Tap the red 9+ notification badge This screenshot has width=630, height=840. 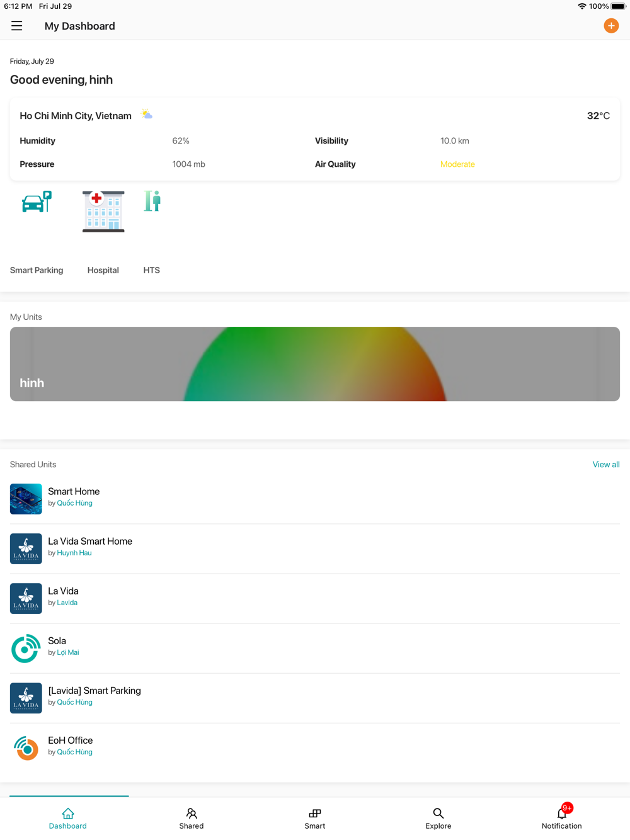click(567, 808)
